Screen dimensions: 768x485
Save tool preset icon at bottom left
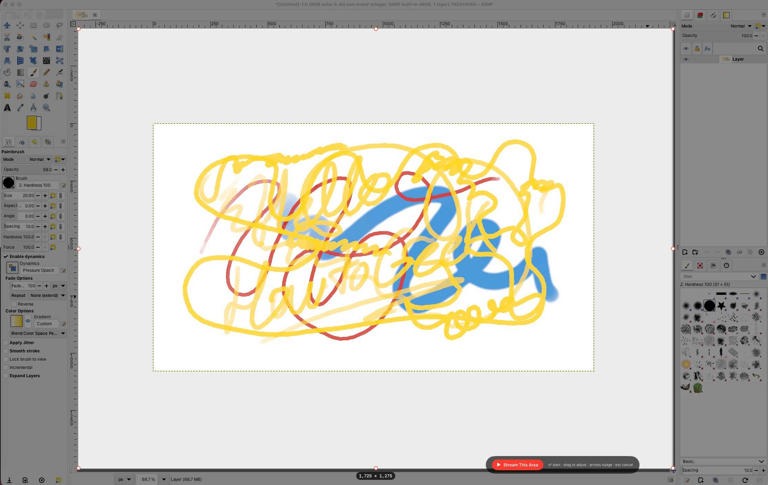(x=9, y=480)
